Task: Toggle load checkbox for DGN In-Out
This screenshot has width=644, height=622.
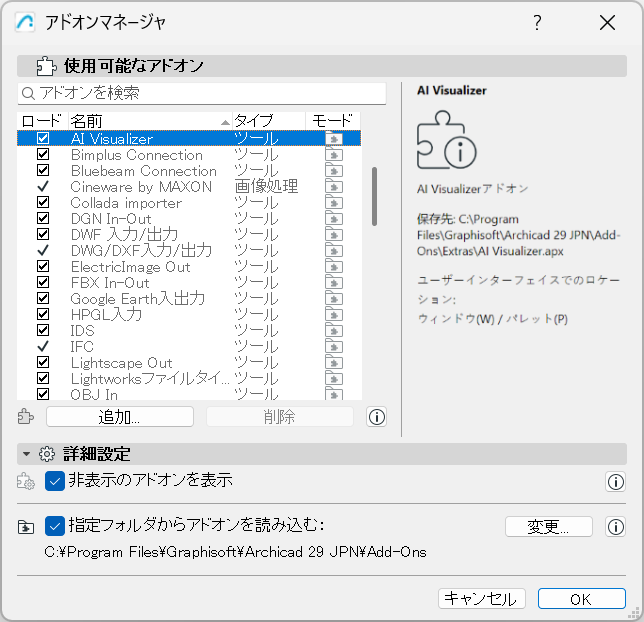Action: tap(43, 218)
